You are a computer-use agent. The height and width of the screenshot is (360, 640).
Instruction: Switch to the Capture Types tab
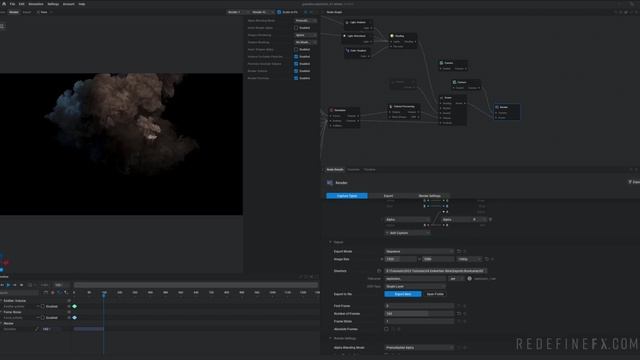[347, 196]
